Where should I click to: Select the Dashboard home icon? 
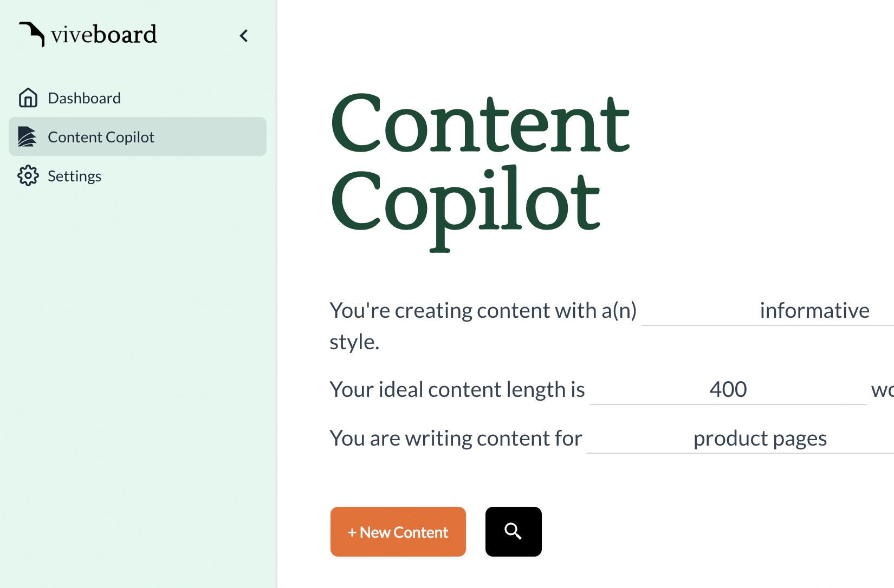[x=28, y=97]
